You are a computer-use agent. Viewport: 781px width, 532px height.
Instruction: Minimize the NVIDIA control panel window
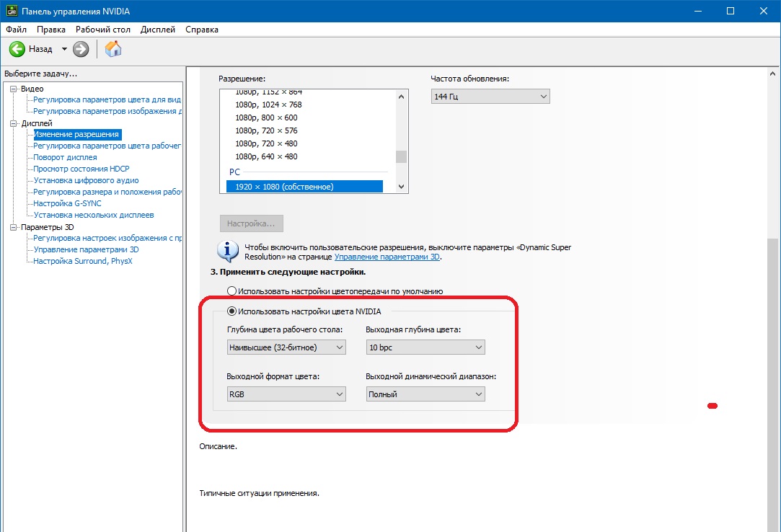tap(698, 11)
